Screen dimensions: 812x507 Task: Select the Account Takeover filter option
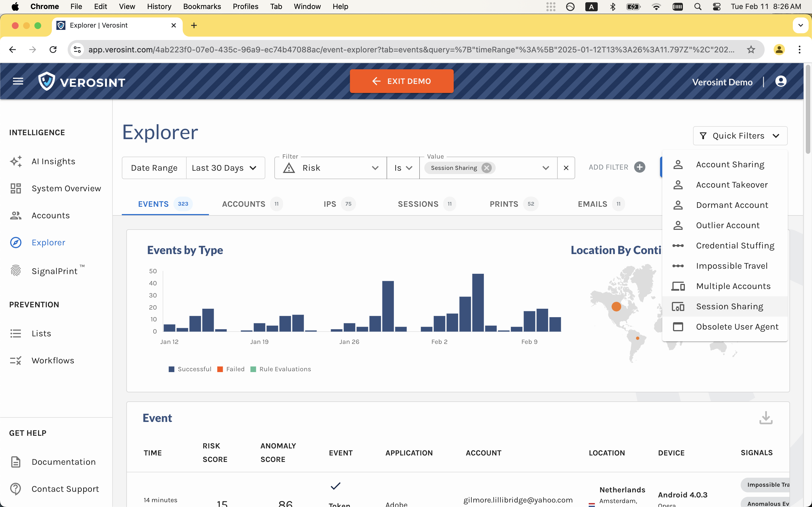point(731,184)
